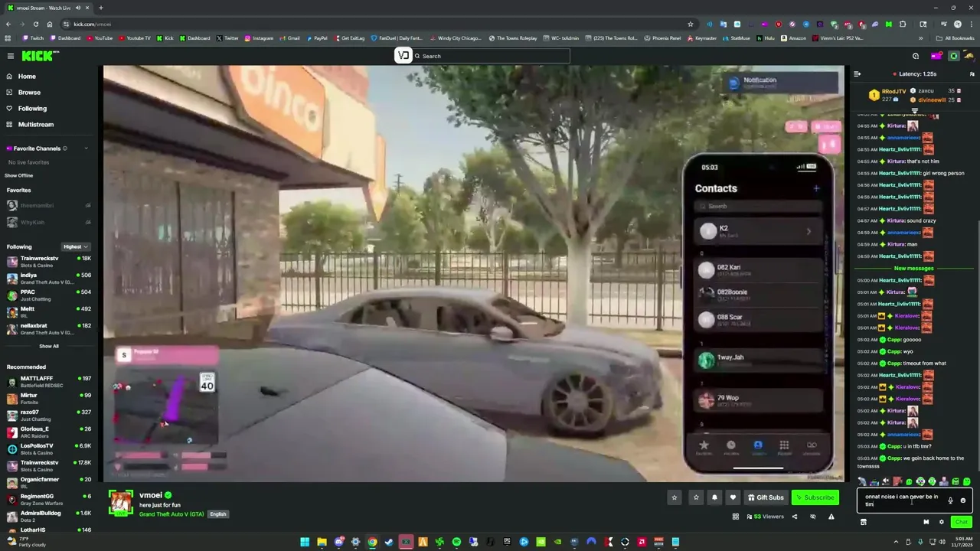Open the Kick hamburger sidebar menu
980x551 pixels.
[x=11, y=56]
